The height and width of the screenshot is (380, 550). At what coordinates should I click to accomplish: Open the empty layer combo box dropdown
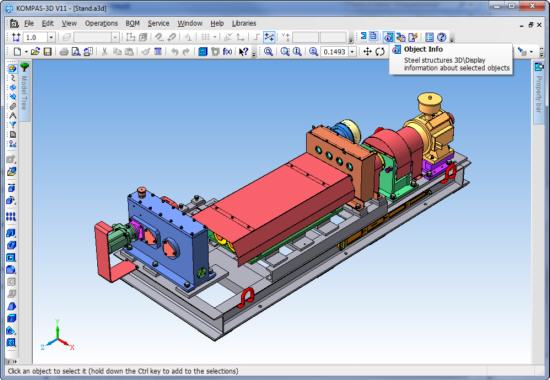coord(115,37)
